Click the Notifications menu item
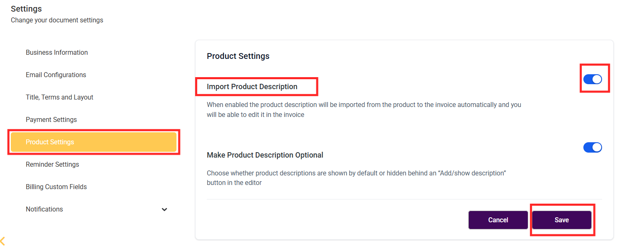The image size is (644, 248). [44, 209]
